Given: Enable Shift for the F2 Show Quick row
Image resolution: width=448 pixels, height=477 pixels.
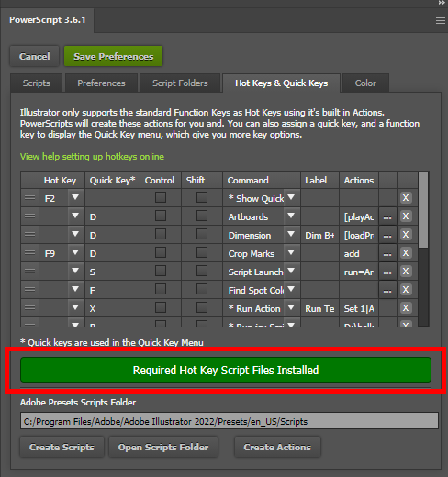Looking at the screenshot, I should [x=202, y=197].
